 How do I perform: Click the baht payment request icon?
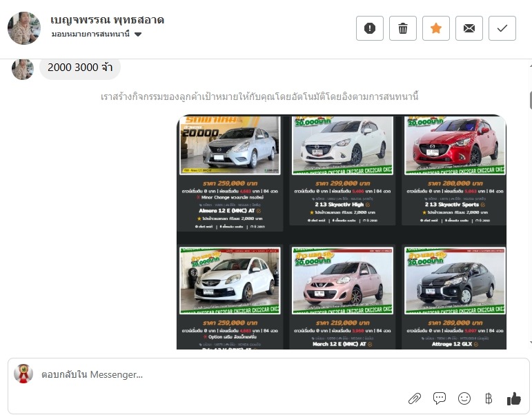(x=489, y=398)
